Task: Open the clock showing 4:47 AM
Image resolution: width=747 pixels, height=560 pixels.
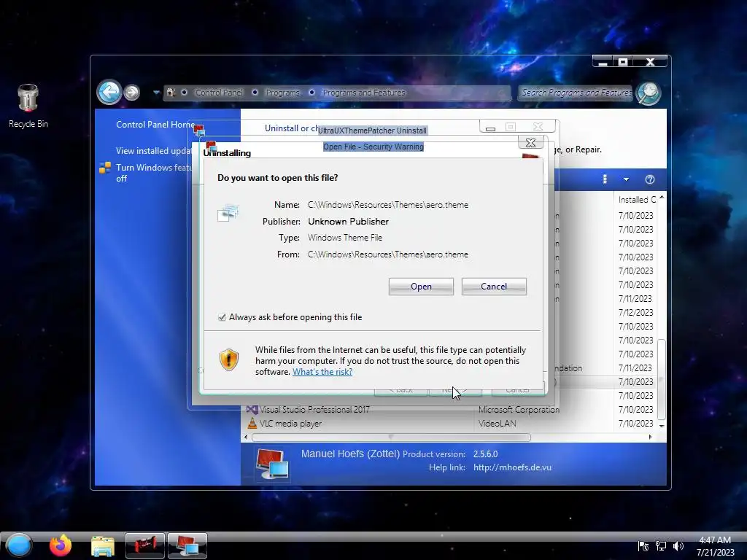Action: point(715,546)
